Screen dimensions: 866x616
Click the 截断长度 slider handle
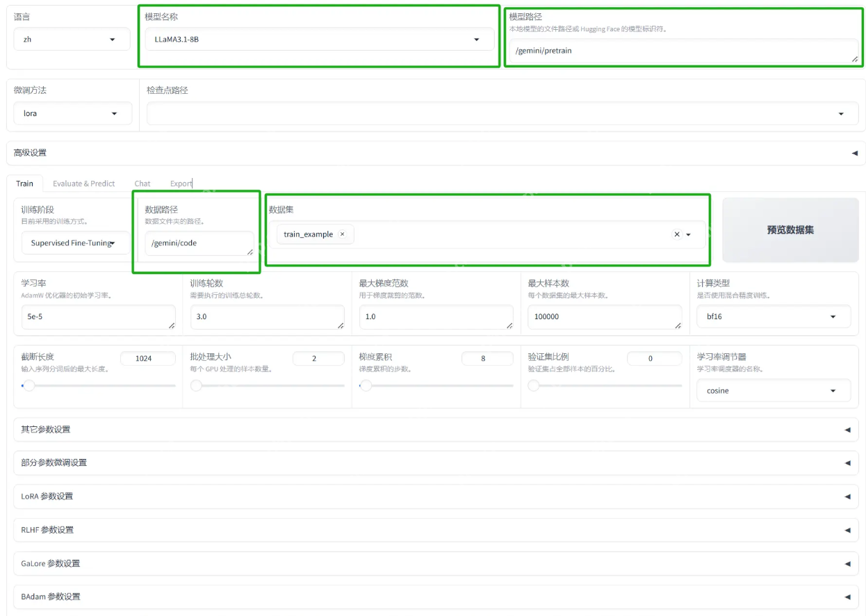pyautogui.click(x=28, y=386)
